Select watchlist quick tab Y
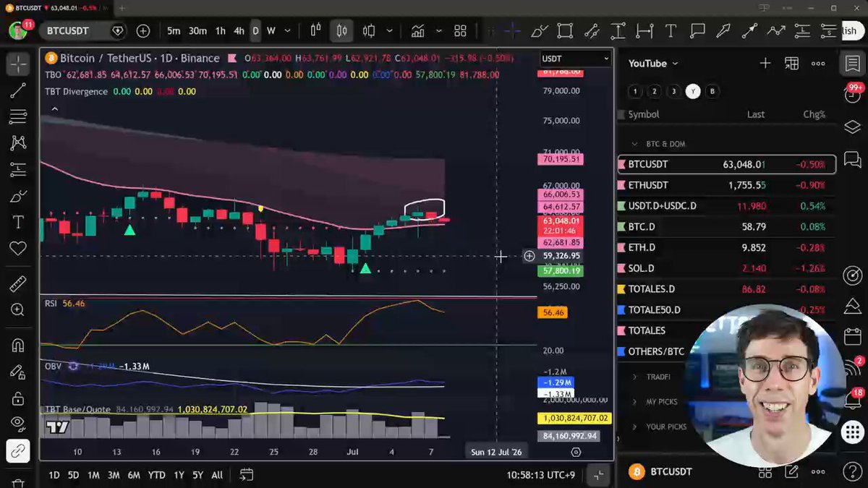 click(x=693, y=91)
